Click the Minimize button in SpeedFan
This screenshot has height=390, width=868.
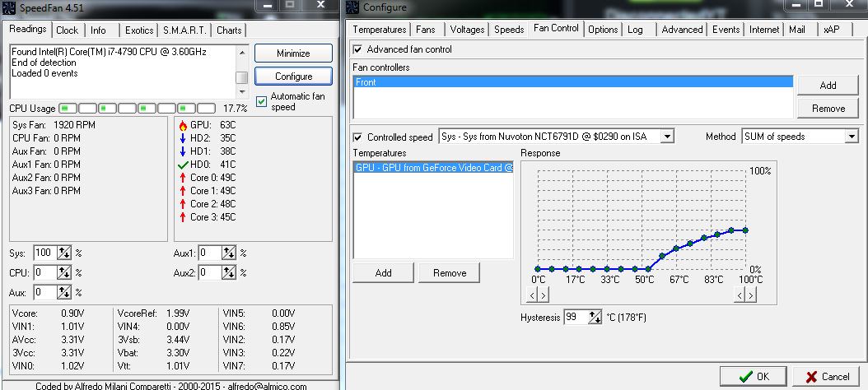293,53
